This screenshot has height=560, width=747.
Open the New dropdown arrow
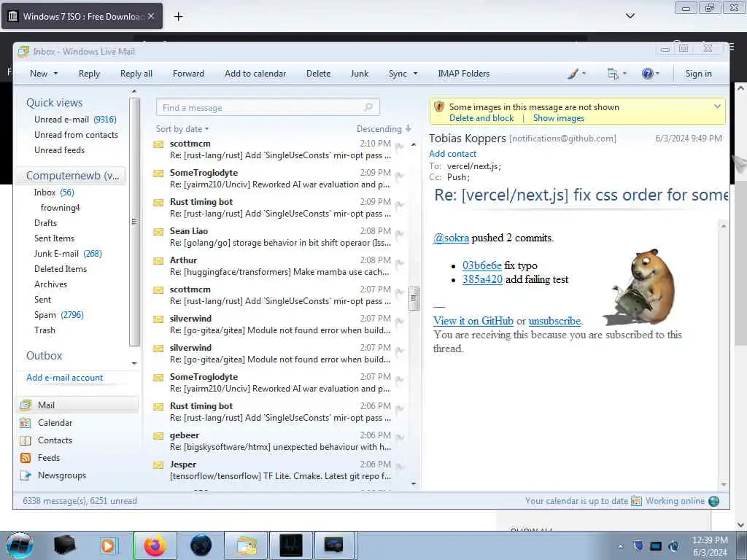(55, 74)
